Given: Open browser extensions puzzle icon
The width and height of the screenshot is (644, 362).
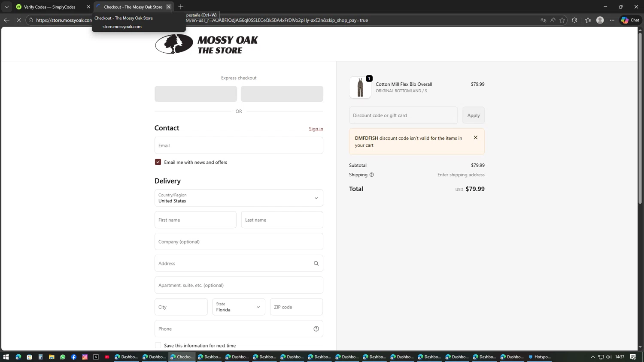Looking at the screenshot, I should (x=574, y=20).
